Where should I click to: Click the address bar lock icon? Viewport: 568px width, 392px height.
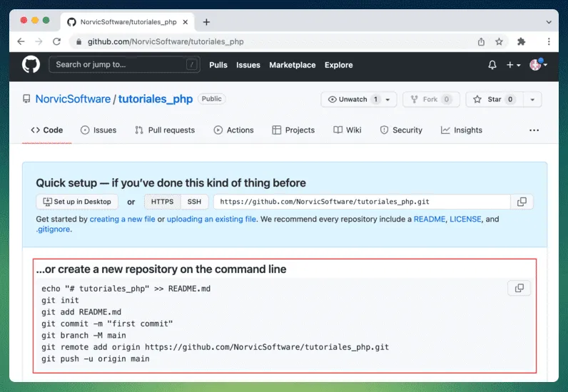point(78,41)
